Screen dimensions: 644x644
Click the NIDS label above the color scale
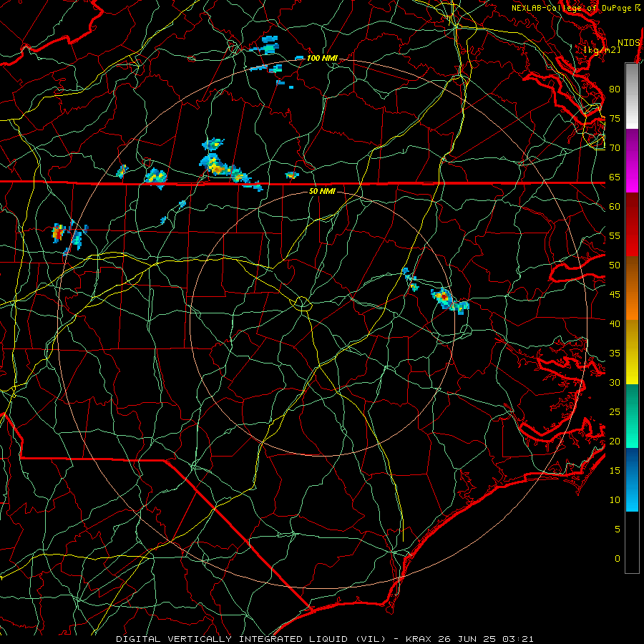pyautogui.click(x=629, y=43)
